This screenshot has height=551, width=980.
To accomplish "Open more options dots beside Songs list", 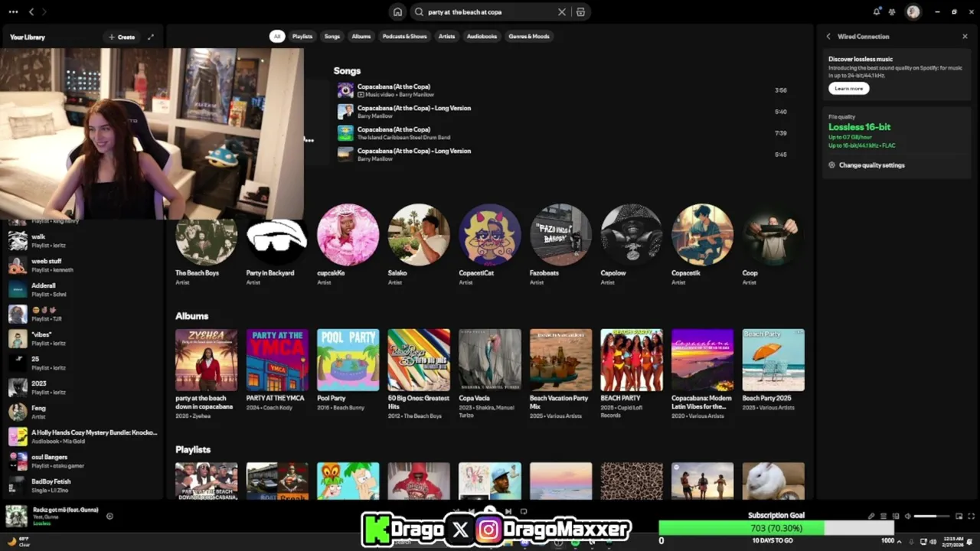I will [x=309, y=140].
